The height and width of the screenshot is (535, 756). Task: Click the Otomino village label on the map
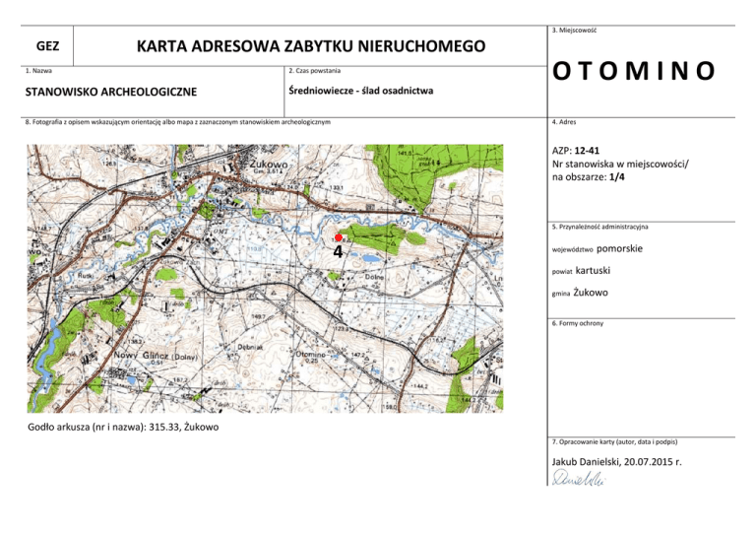311,354
